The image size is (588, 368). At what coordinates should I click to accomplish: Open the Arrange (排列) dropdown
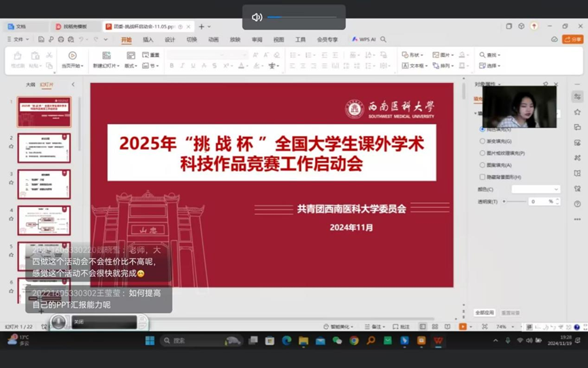coord(443,65)
